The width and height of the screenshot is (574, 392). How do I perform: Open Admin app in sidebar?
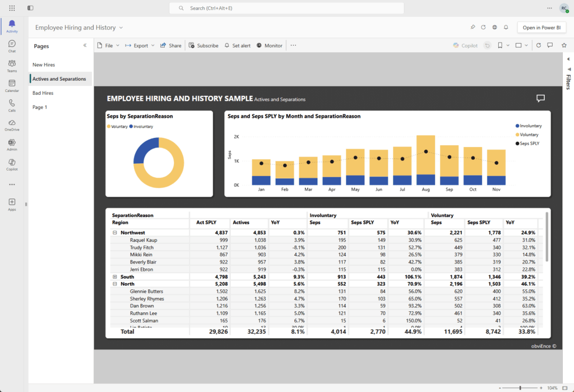12,145
